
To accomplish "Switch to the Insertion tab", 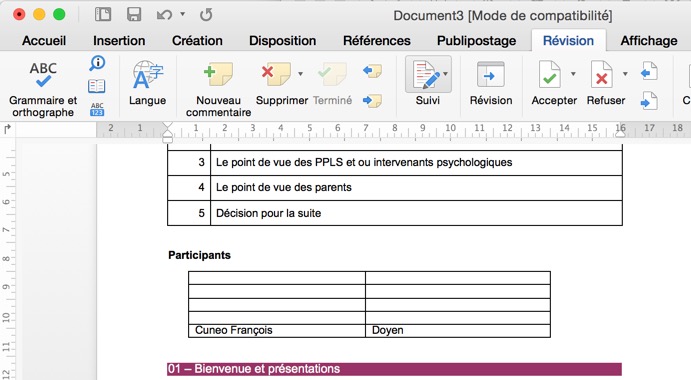I will coord(119,41).
